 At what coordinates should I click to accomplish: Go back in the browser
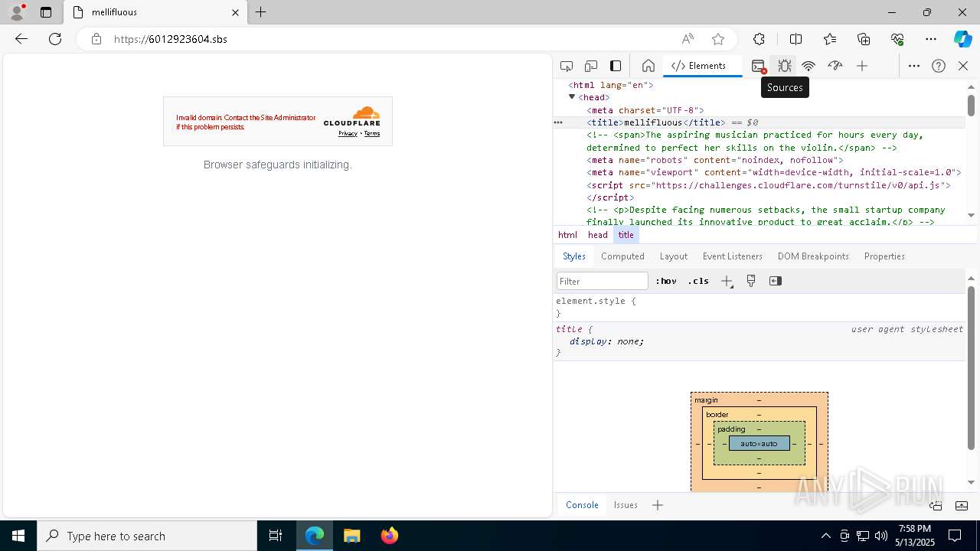click(21, 39)
